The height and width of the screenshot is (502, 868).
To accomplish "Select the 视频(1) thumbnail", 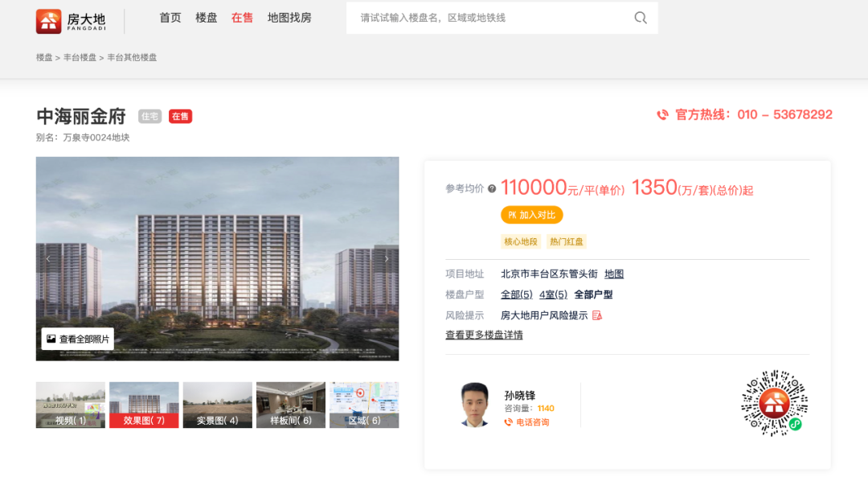I will pyautogui.click(x=71, y=405).
